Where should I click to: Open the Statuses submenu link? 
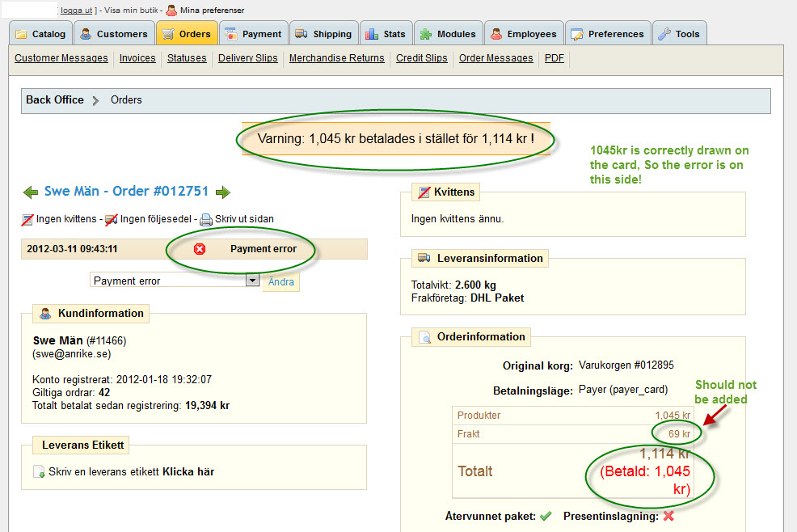pyautogui.click(x=187, y=58)
